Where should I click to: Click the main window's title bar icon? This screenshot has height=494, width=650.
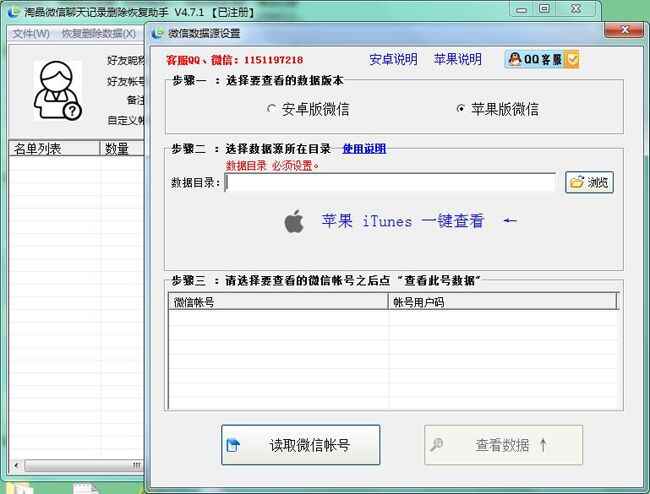12,10
